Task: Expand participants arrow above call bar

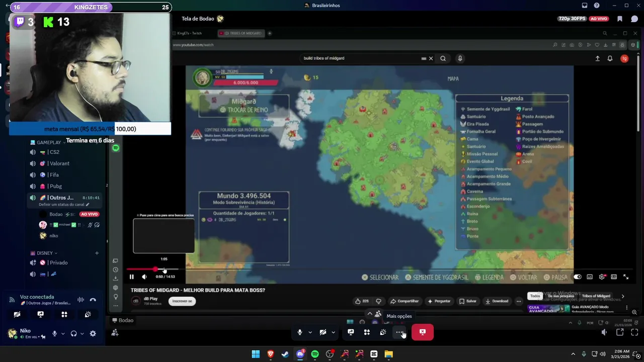Action: pos(370,314)
